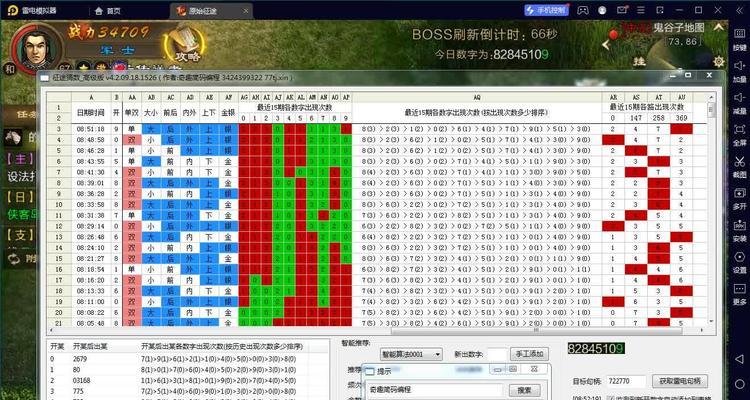Minimize the 提示 dialog
The image size is (750, 400).
[497, 369]
